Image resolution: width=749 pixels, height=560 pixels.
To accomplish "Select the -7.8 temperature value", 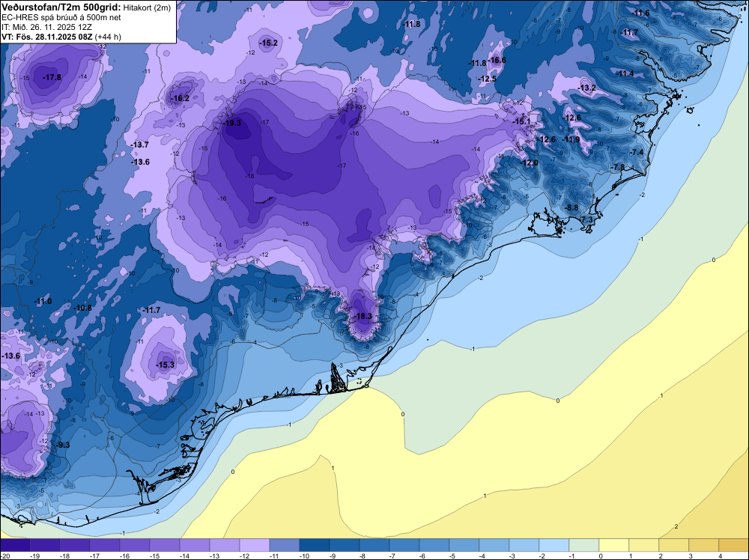I will 619,167.
